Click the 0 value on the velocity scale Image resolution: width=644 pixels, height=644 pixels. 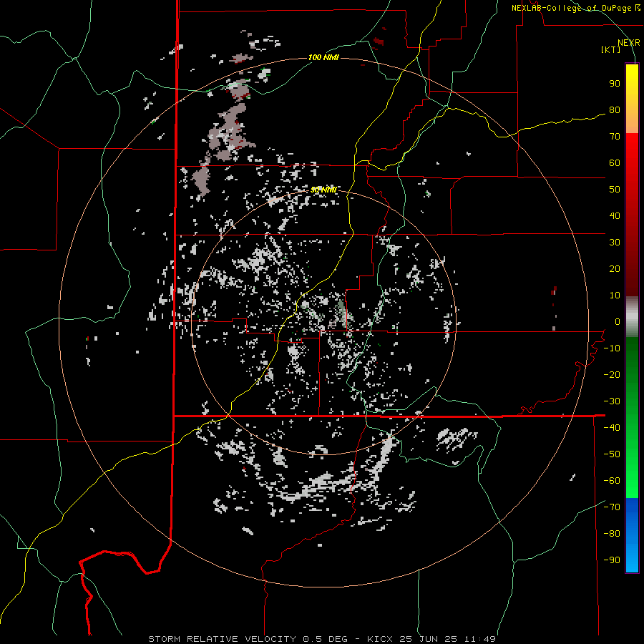(x=618, y=322)
